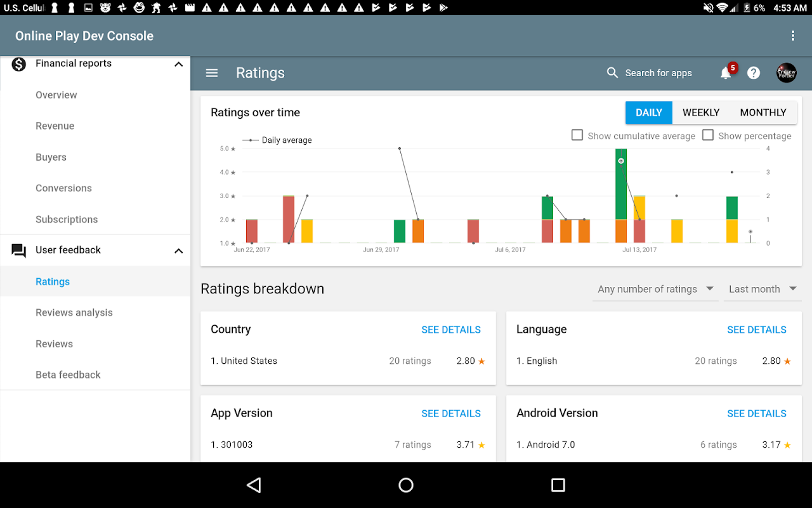Image resolution: width=812 pixels, height=508 pixels.
Task: Click the 'Jul 13, 2017' axis label
Action: (639, 250)
